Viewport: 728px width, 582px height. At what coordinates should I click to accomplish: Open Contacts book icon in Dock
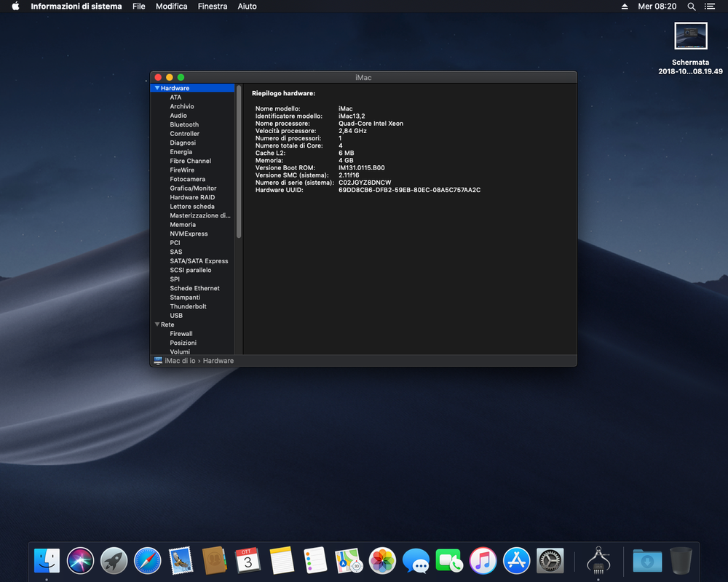[215, 561]
